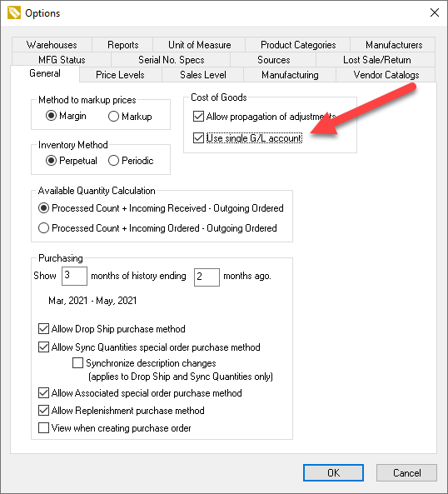Switch to the Price Levels tab
The height and width of the screenshot is (494, 448).
[120, 75]
